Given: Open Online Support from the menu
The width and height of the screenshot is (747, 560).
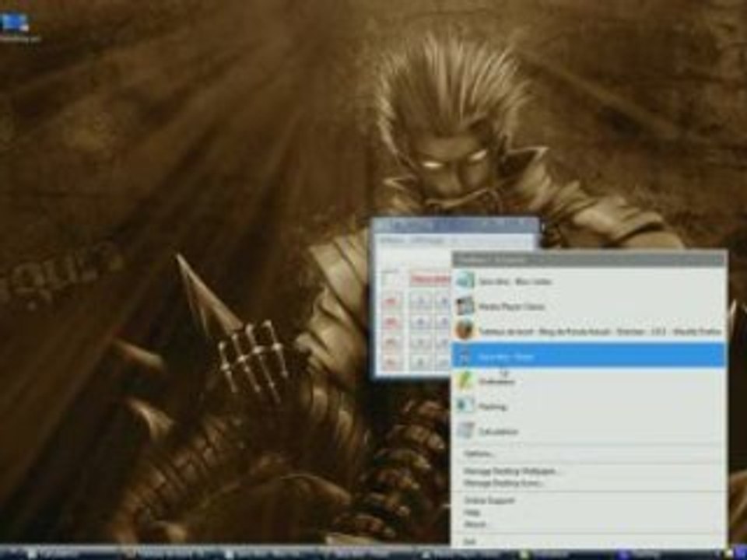Looking at the screenshot, I should (589, 500).
